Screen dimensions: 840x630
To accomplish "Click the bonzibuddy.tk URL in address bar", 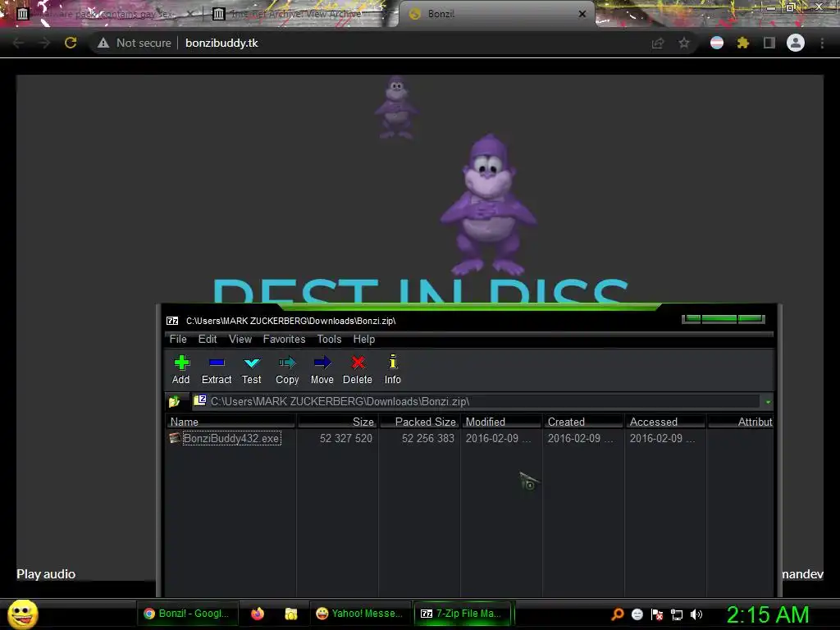I will (x=221, y=43).
